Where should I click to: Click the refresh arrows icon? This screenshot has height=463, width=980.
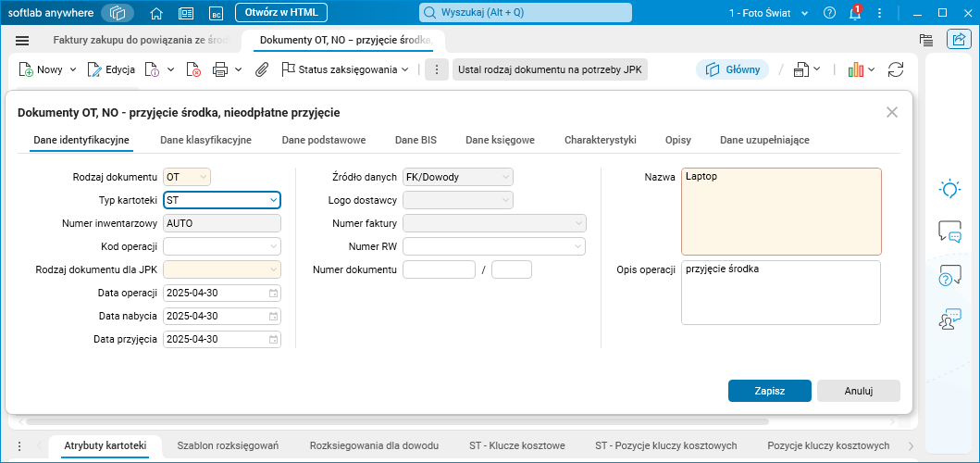(895, 69)
